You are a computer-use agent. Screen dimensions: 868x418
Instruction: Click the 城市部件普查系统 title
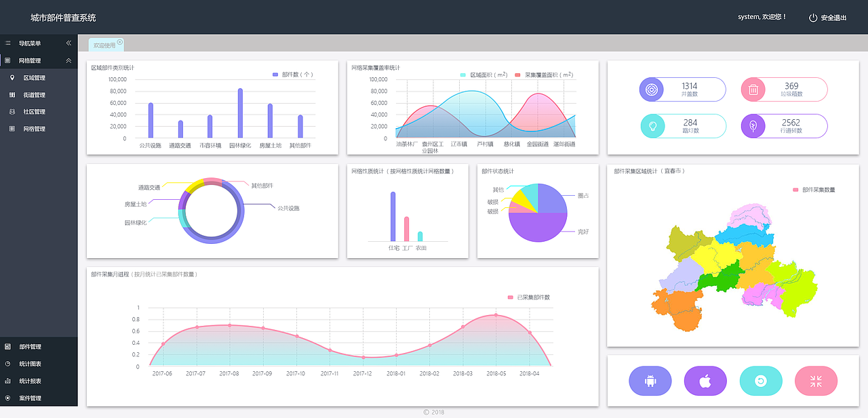(63, 18)
